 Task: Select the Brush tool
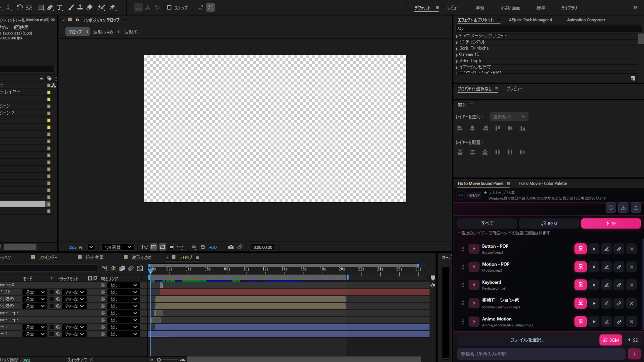[x=71, y=8]
